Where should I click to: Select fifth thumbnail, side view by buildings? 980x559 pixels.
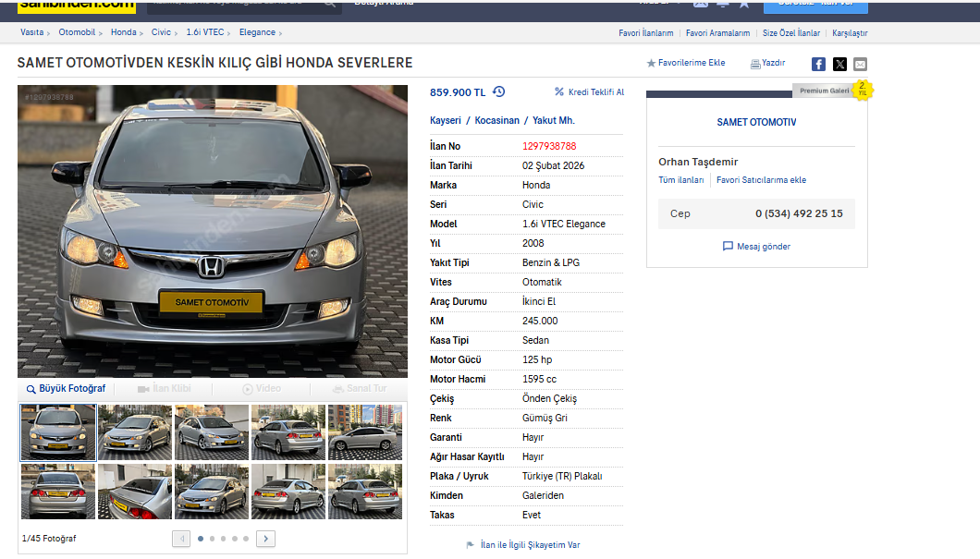coord(365,432)
